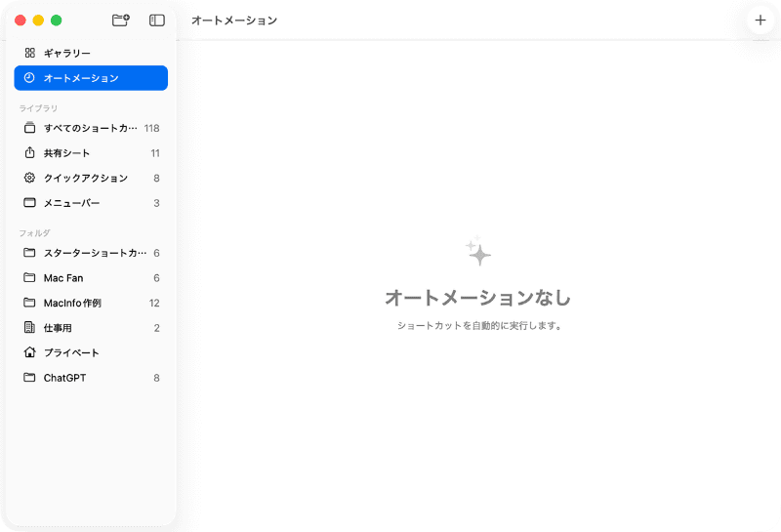Open the Mac Fan folder name
Screen dimensions: 781x532
pyautogui.click(x=63, y=278)
